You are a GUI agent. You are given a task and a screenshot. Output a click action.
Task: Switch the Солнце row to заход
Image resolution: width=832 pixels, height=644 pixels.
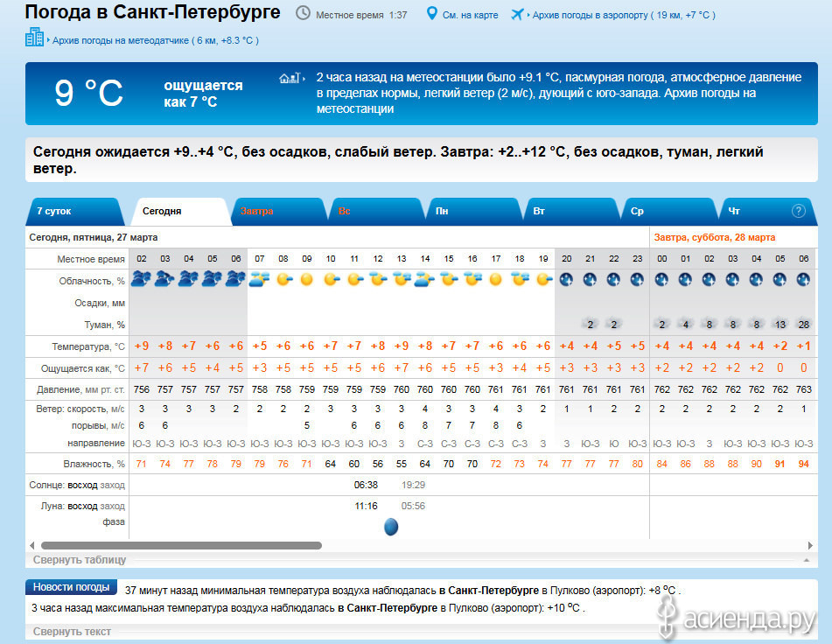coord(112,485)
